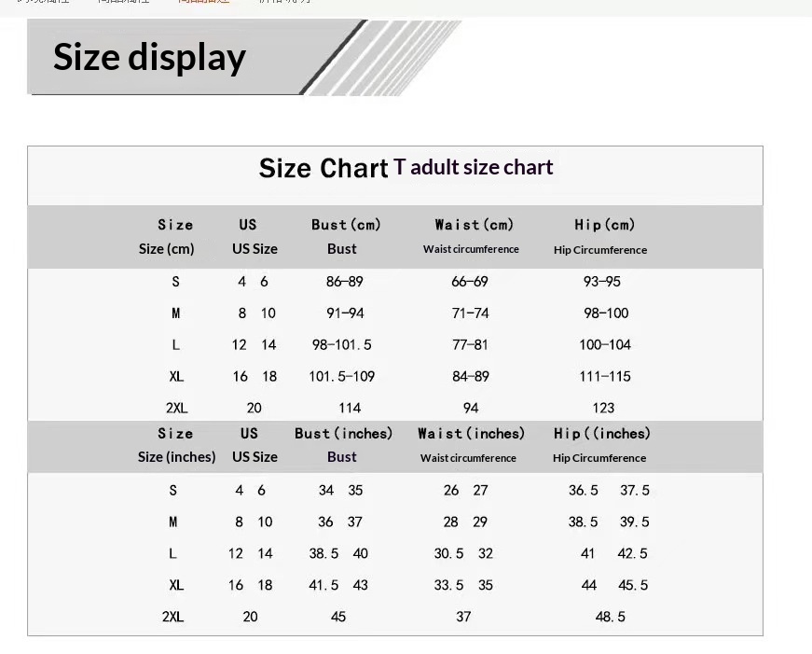Click the red highlighted tab at top

point(203,3)
